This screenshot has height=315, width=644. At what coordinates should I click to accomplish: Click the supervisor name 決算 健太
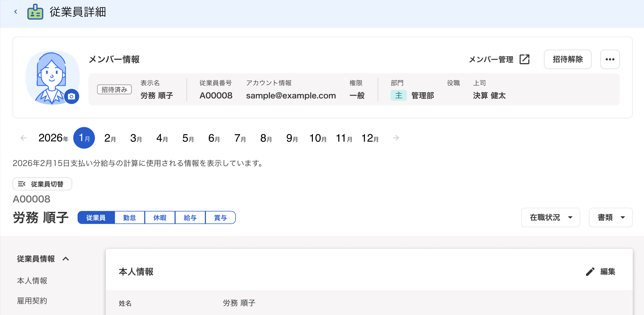click(489, 96)
